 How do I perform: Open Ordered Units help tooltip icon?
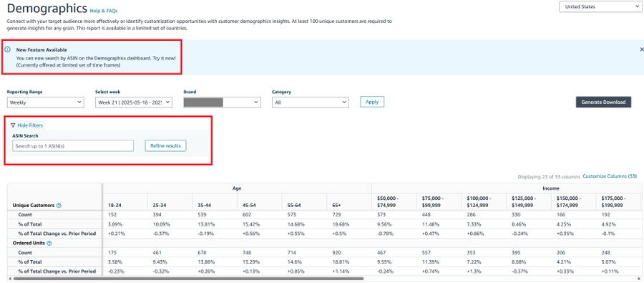pyautogui.click(x=49, y=243)
